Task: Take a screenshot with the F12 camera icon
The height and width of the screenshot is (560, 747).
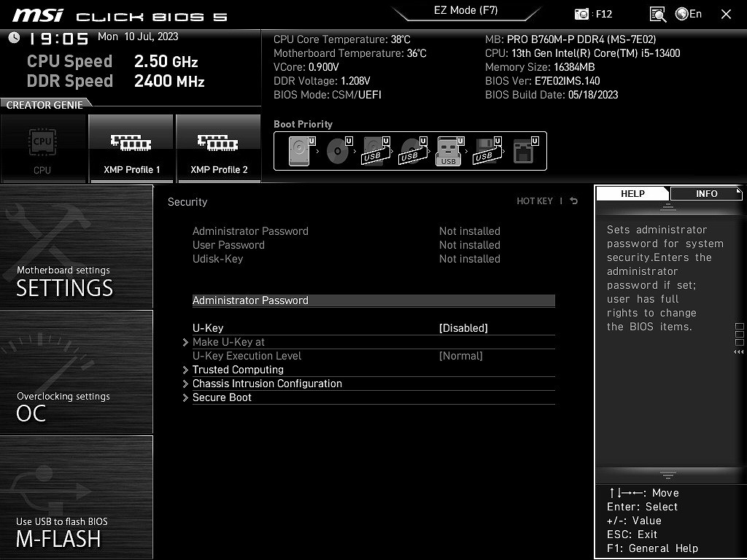Action: click(582, 14)
